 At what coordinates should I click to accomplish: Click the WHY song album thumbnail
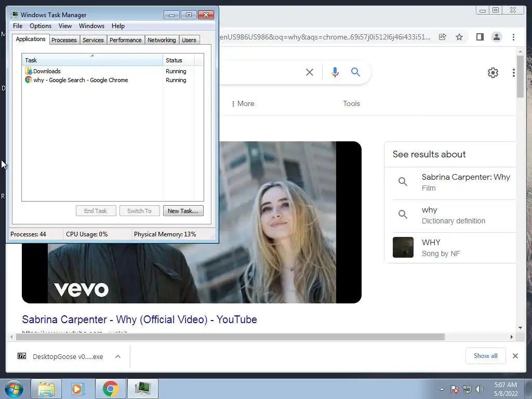tap(403, 247)
